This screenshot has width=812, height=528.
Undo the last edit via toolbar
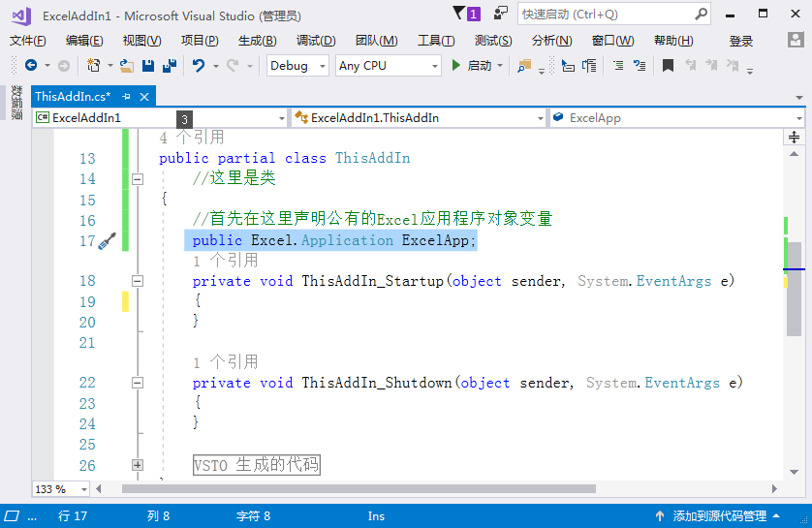click(199, 65)
